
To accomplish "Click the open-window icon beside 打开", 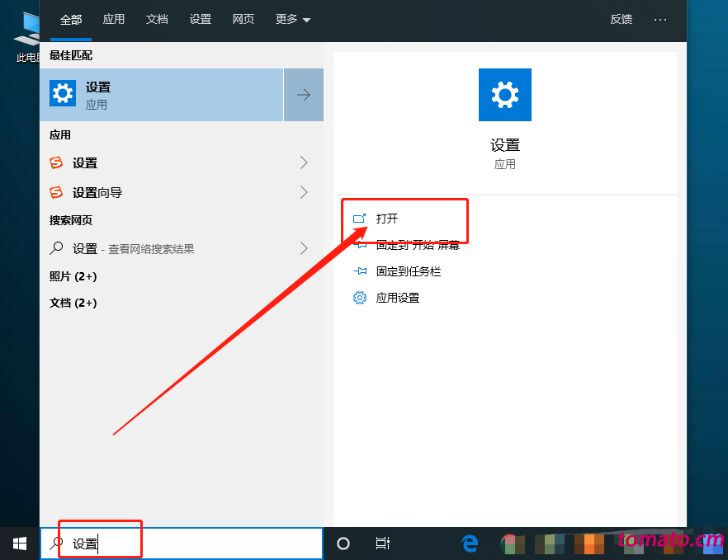I will point(359,219).
